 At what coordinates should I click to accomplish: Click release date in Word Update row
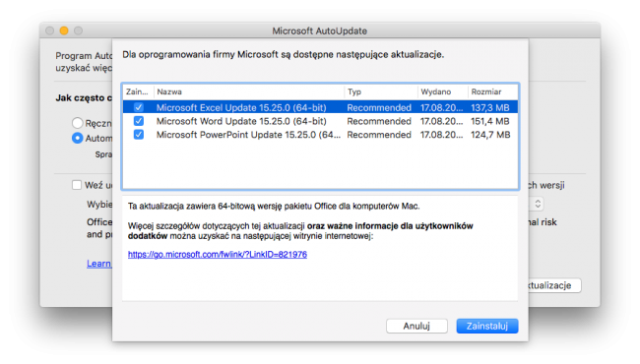[x=442, y=121]
